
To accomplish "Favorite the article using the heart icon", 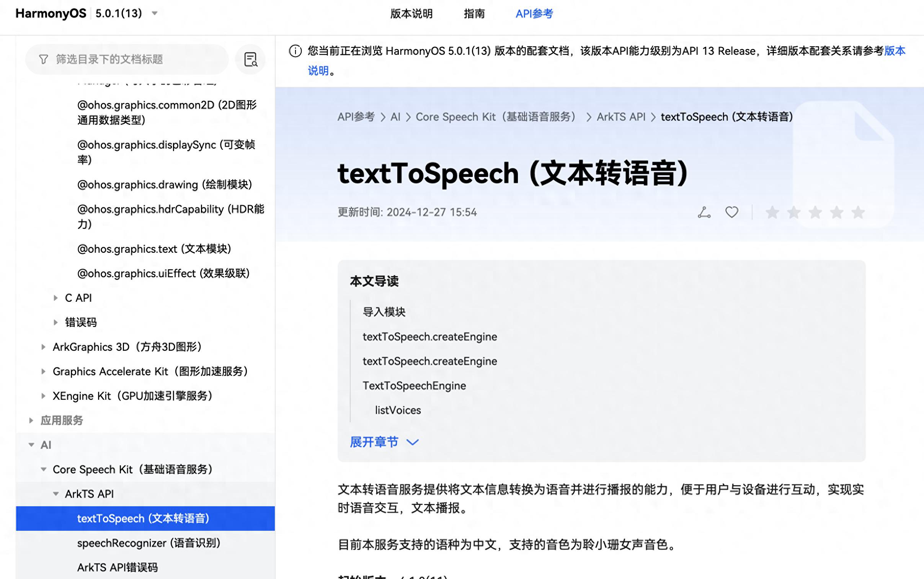I will point(731,212).
